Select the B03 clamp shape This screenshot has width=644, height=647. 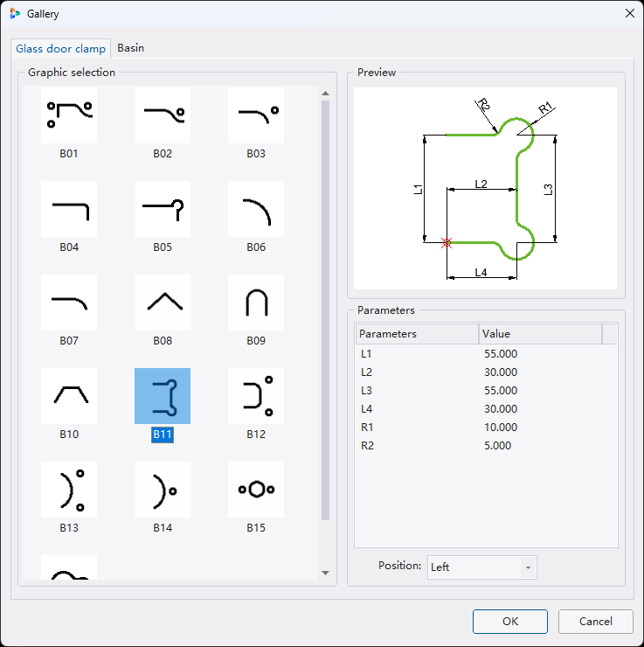(256, 115)
